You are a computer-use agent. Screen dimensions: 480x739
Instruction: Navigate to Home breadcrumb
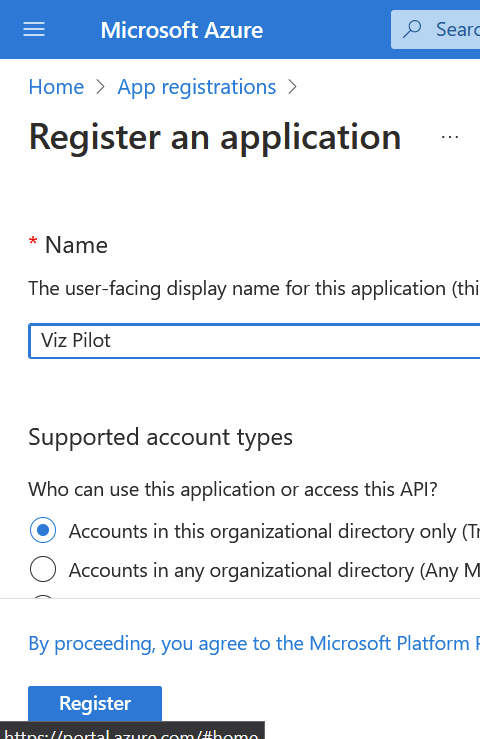coord(56,87)
